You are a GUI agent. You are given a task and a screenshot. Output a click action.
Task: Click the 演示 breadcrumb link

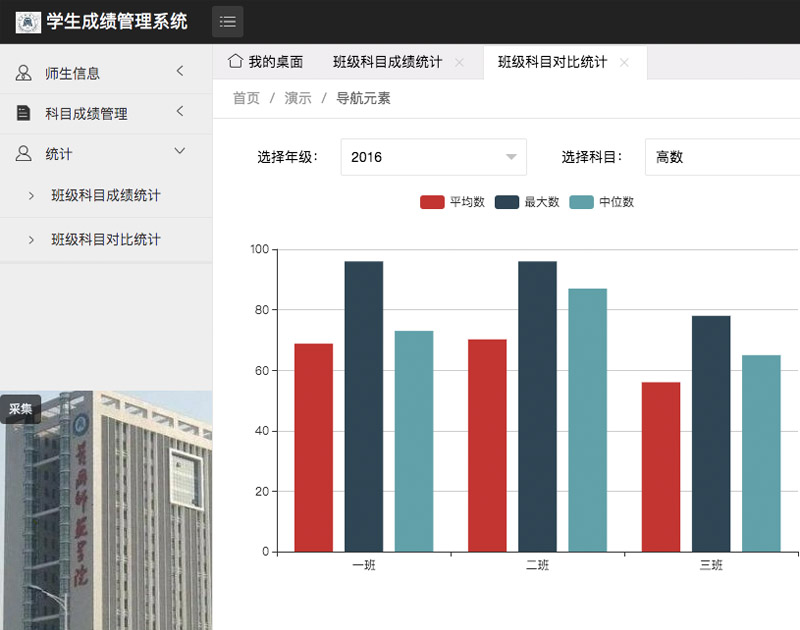297,98
